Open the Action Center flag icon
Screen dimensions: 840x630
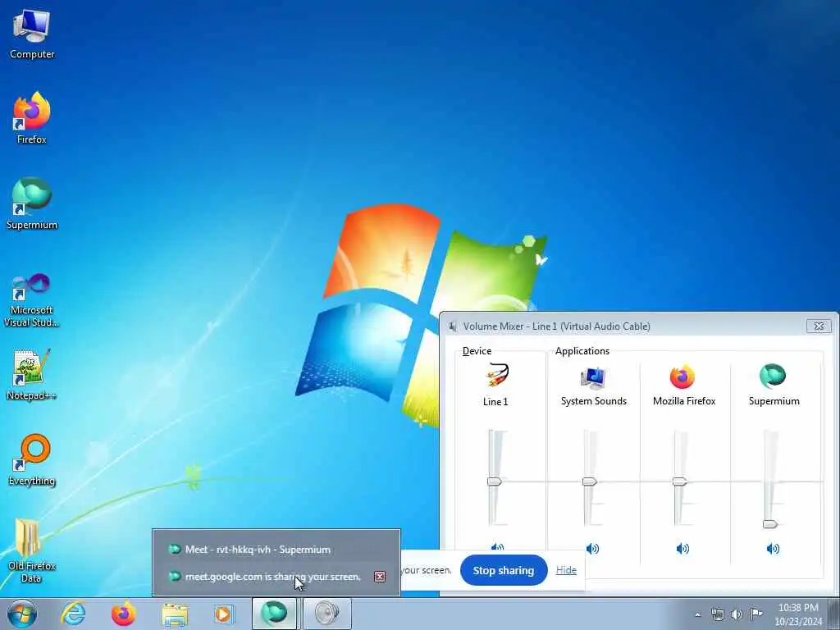coord(756,614)
